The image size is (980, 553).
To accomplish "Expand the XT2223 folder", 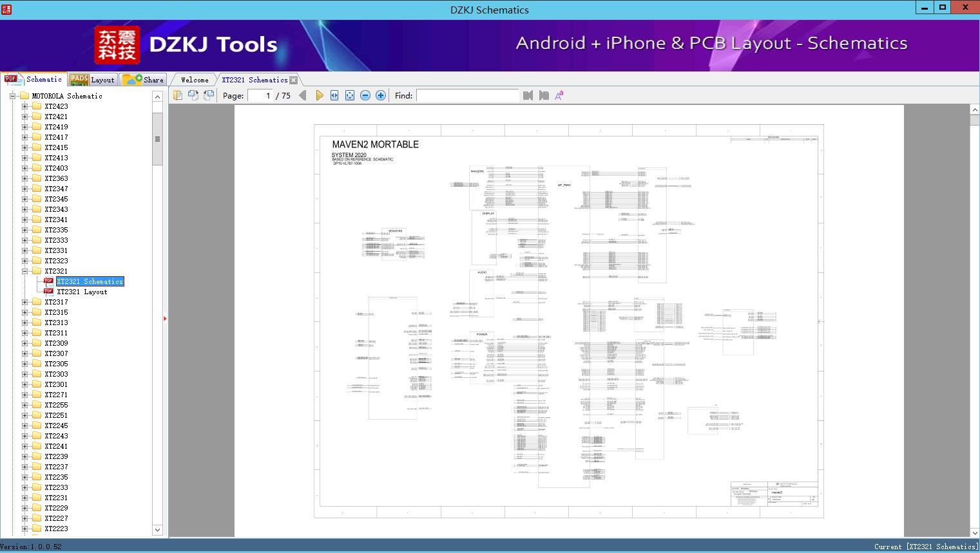I will coord(24,529).
